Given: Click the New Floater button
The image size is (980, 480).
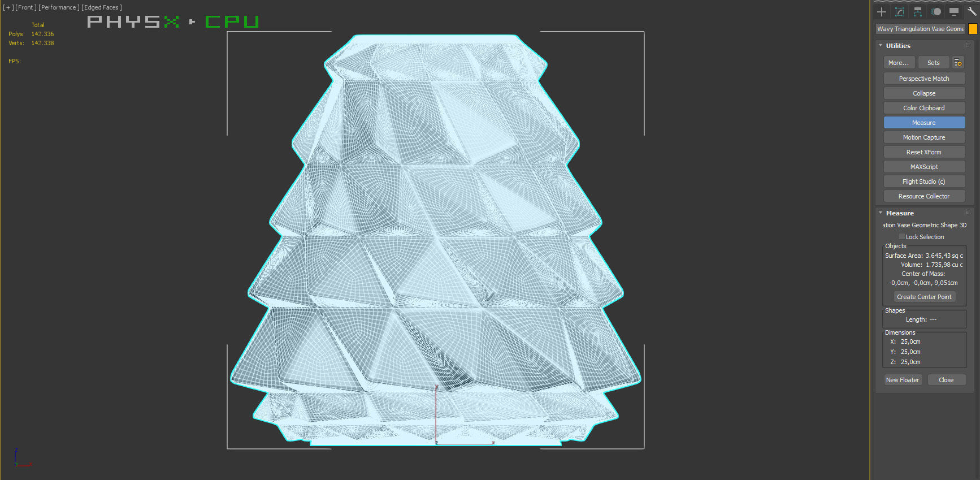Looking at the screenshot, I should tap(903, 380).
